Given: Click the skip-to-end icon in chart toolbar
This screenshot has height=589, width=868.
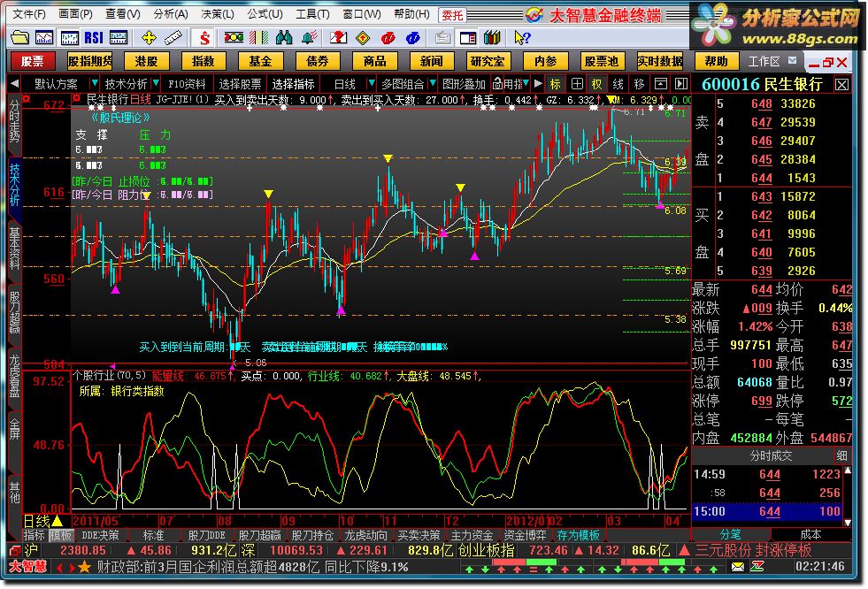Looking at the screenshot, I should tap(681, 84).
